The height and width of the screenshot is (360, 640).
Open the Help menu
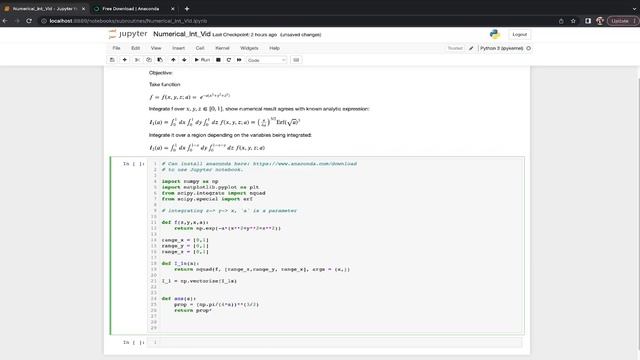pos(274,48)
